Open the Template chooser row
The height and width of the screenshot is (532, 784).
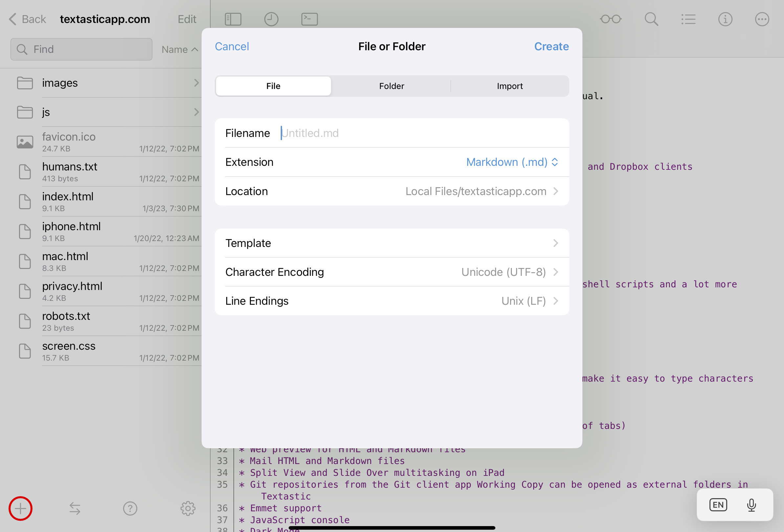click(391, 243)
